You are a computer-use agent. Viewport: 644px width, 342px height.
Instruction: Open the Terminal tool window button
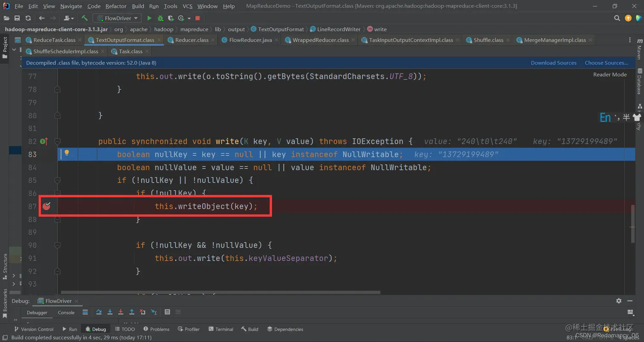point(221,329)
